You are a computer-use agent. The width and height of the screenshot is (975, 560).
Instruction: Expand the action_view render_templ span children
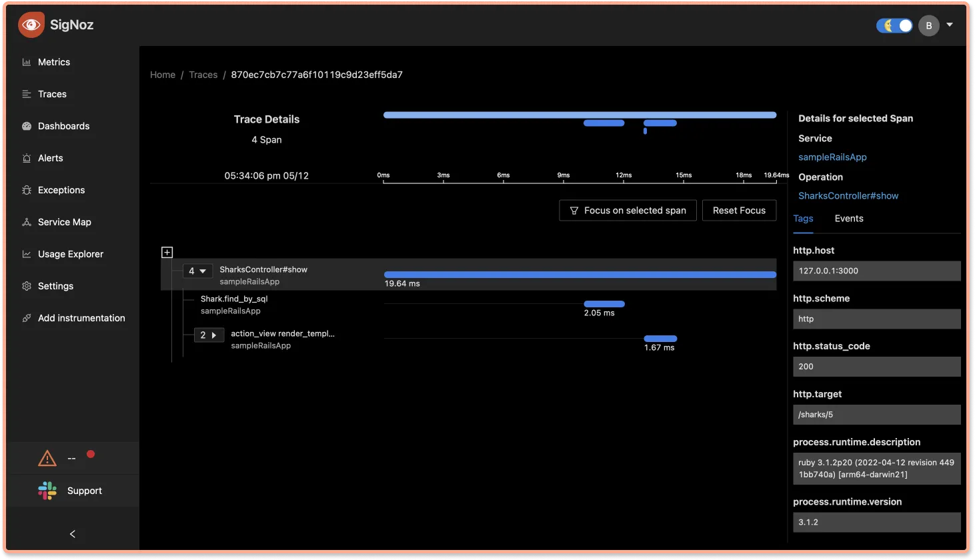click(209, 335)
